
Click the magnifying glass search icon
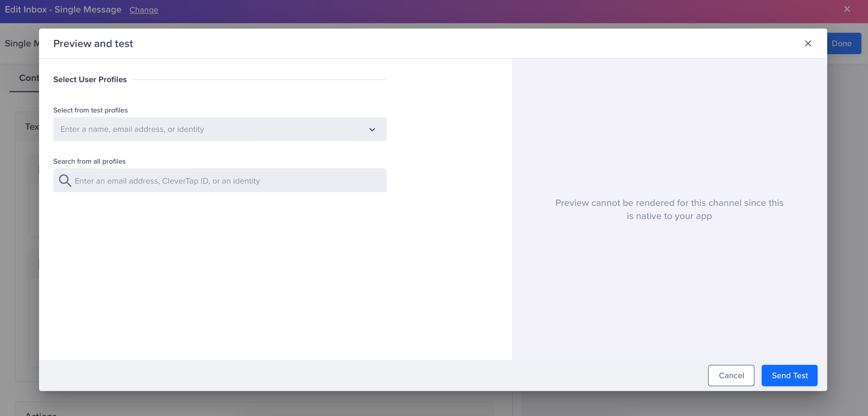(x=65, y=181)
